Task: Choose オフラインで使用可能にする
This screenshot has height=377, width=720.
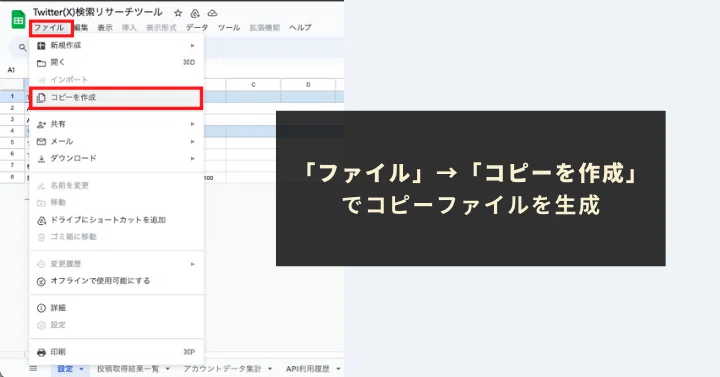Action: [x=116, y=281]
